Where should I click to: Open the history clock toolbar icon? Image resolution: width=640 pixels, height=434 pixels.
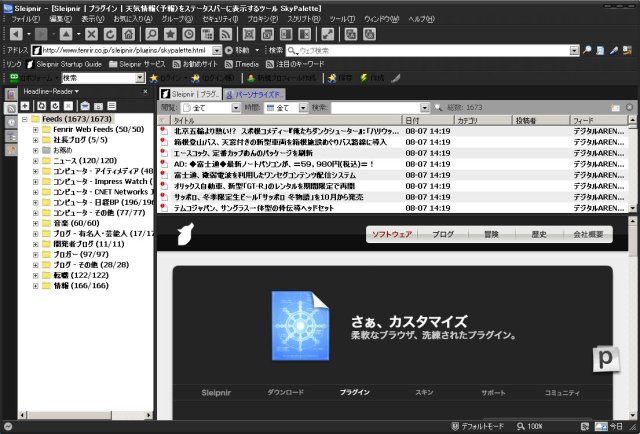[x=189, y=34]
